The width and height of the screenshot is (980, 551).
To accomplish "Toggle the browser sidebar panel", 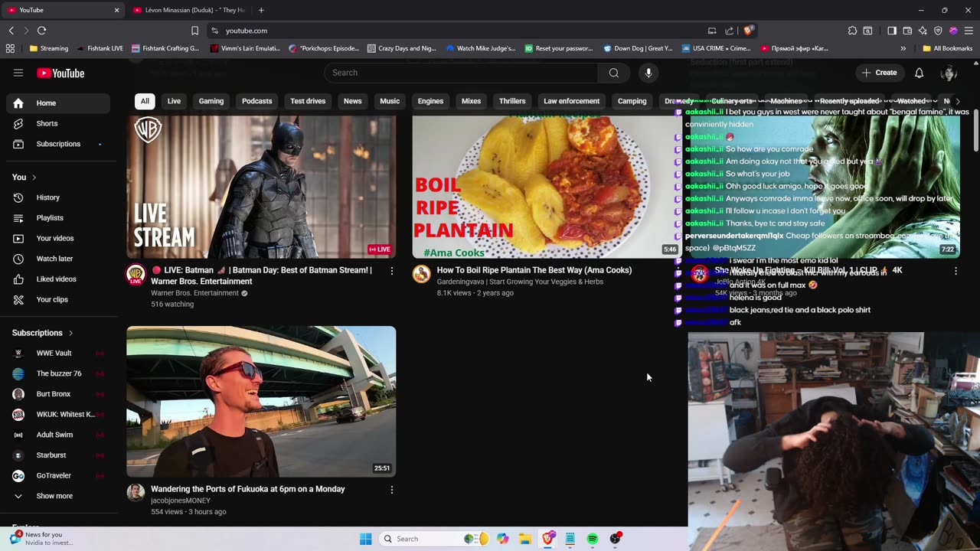I will click(892, 31).
